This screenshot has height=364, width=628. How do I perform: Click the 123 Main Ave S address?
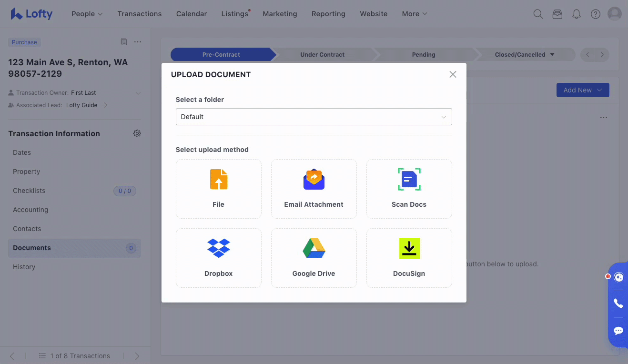(x=68, y=68)
